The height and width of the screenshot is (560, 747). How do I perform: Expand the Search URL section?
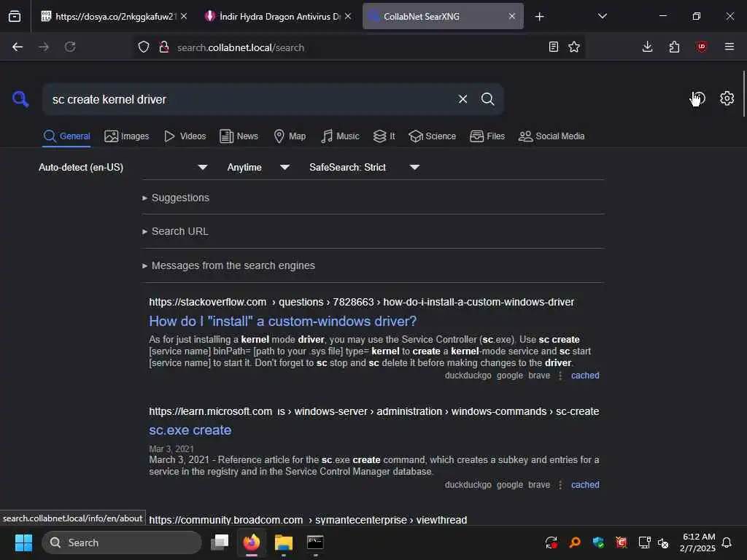175,231
